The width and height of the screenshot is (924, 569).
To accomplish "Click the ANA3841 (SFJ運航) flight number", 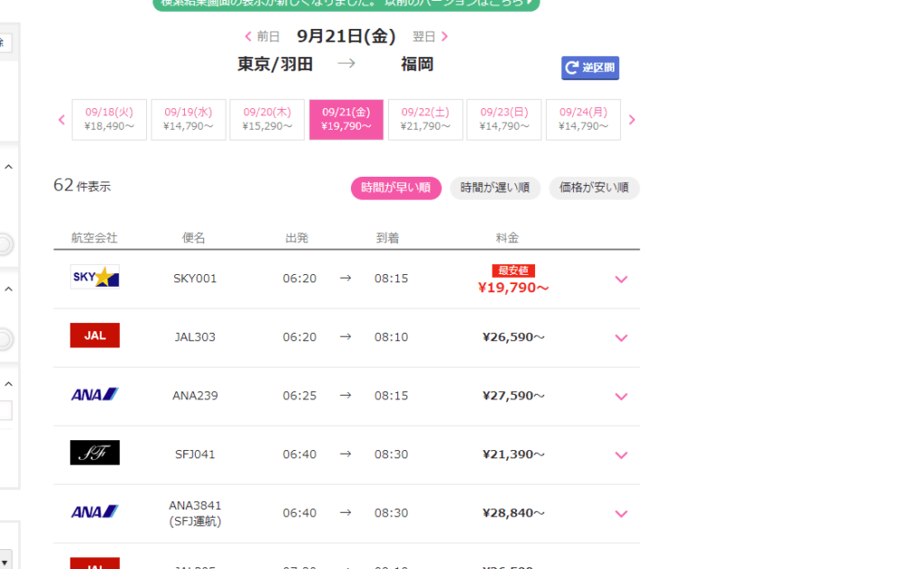I will [x=195, y=513].
